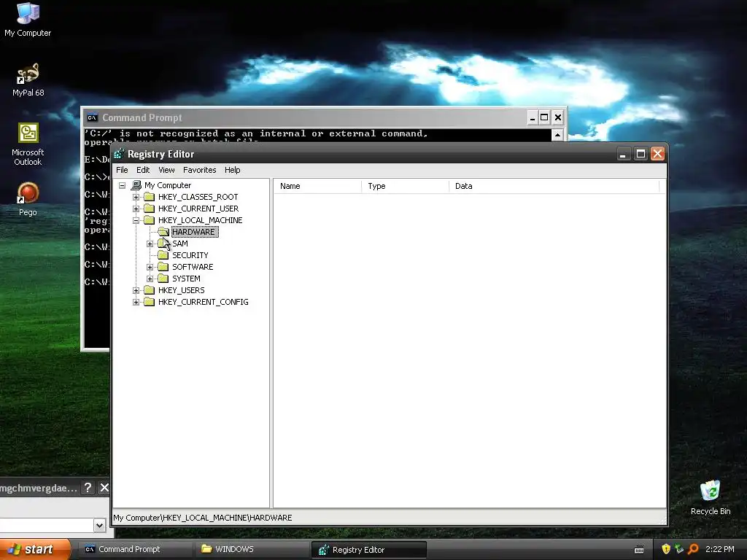The height and width of the screenshot is (560, 747).
Task: Open the Favorites menu
Action: pos(200,170)
